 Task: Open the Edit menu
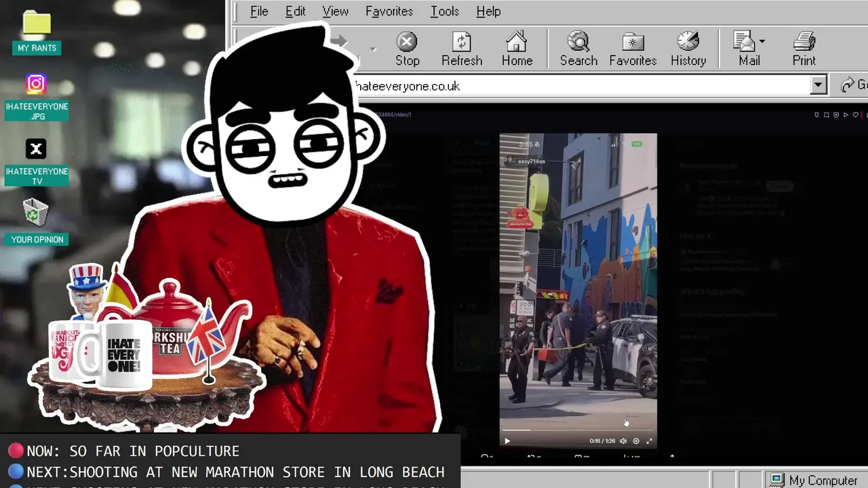click(x=295, y=12)
